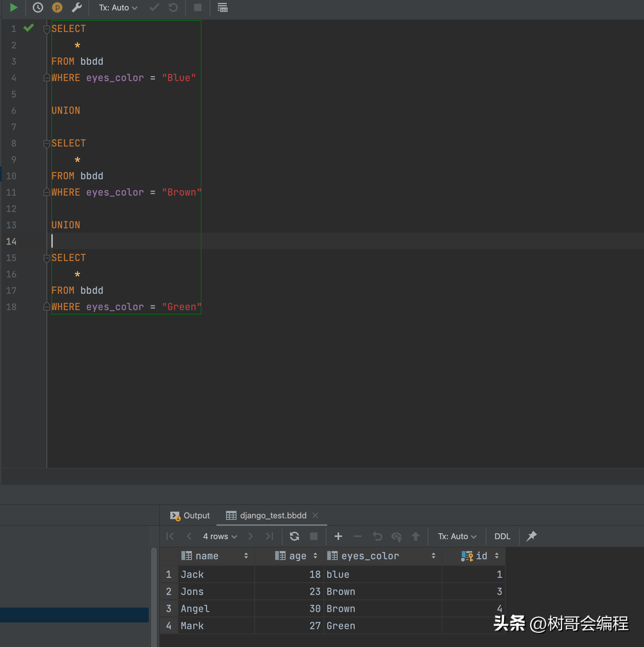The image size is (644, 647).
Task: Click the orange playground mode icon
Action: [x=57, y=7]
